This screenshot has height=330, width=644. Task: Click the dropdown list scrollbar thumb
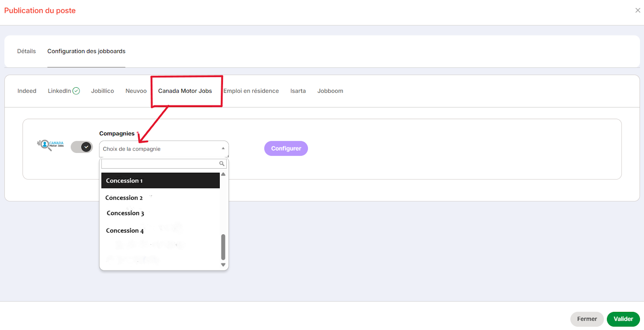pyautogui.click(x=223, y=247)
